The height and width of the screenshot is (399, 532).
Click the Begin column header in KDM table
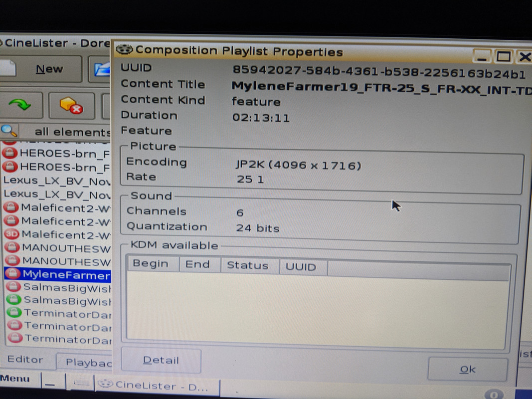click(153, 264)
